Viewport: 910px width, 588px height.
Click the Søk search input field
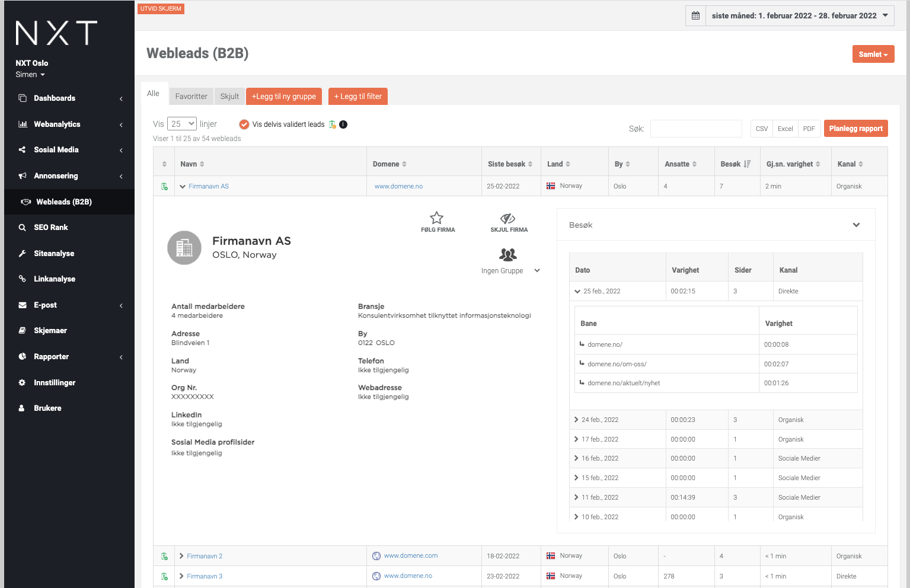click(696, 129)
